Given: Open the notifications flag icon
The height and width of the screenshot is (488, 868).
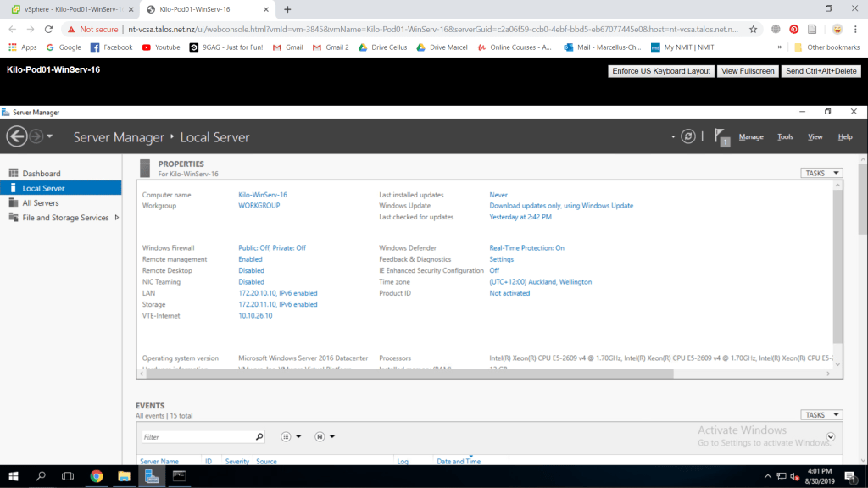Looking at the screenshot, I should click(721, 136).
